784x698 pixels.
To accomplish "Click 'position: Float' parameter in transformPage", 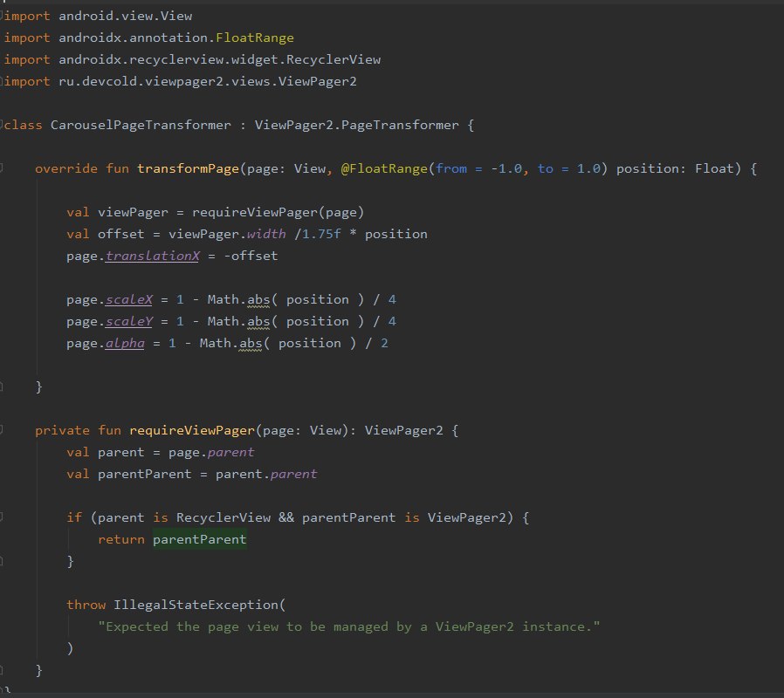I will (x=678, y=169).
